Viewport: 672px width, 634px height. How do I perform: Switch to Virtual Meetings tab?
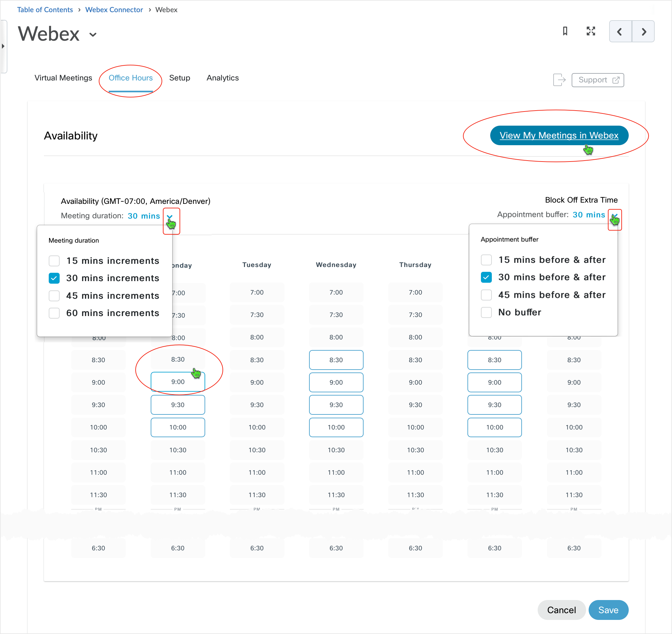coord(63,78)
